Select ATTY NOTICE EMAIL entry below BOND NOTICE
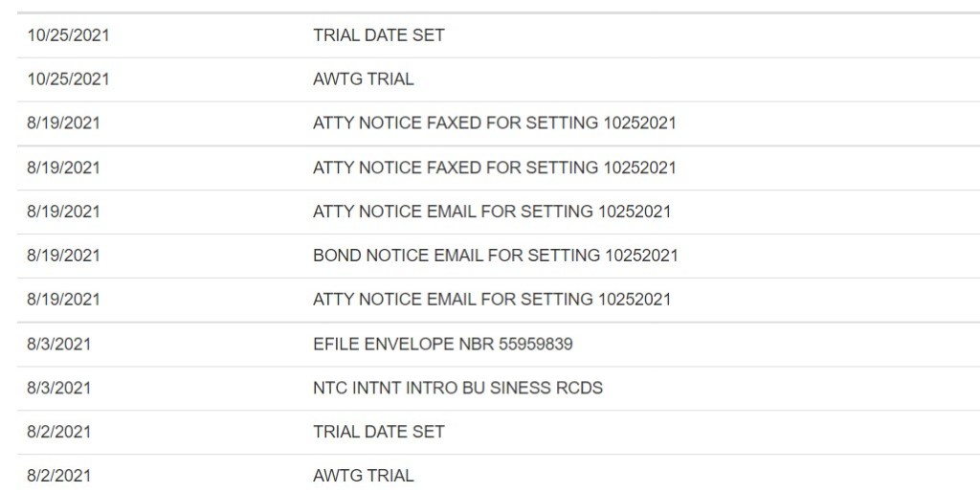Viewport: 980px width, 492px height. click(492, 300)
